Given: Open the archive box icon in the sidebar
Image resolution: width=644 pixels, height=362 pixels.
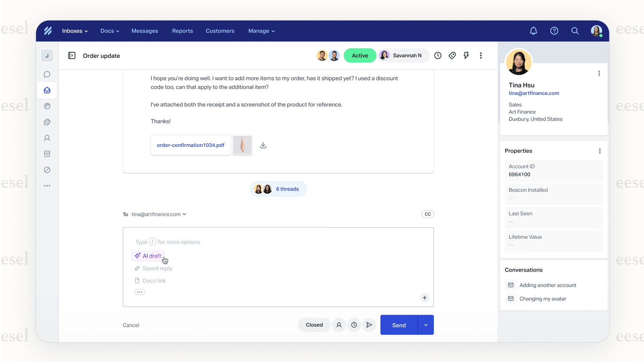Looking at the screenshot, I should click(x=47, y=154).
